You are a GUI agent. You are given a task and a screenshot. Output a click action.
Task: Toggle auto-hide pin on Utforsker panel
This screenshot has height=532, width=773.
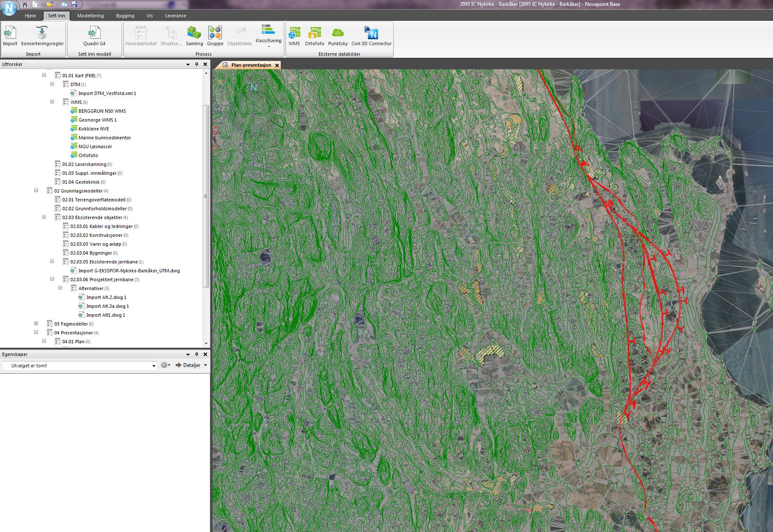(x=196, y=64)
